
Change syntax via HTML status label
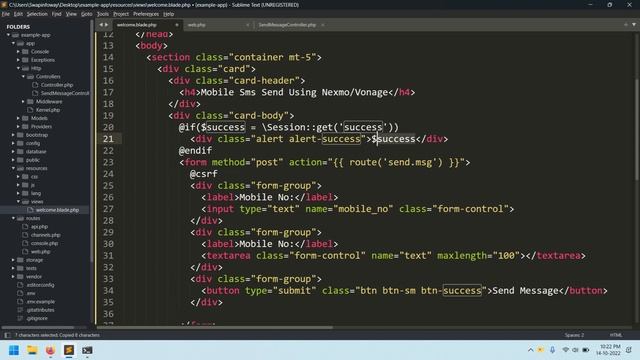click(616, 335)
